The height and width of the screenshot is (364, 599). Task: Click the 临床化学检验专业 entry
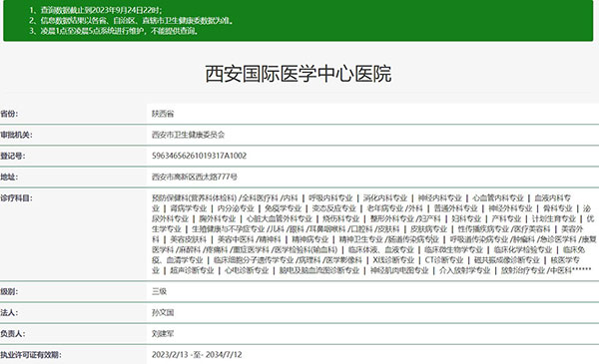[523, 250]
